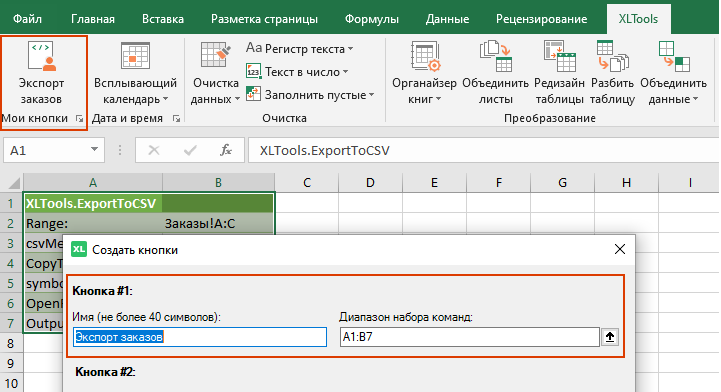Screen dimensions: 721x392
Task: Click the XL logo in dialog title
Action: tap(79, 250)
